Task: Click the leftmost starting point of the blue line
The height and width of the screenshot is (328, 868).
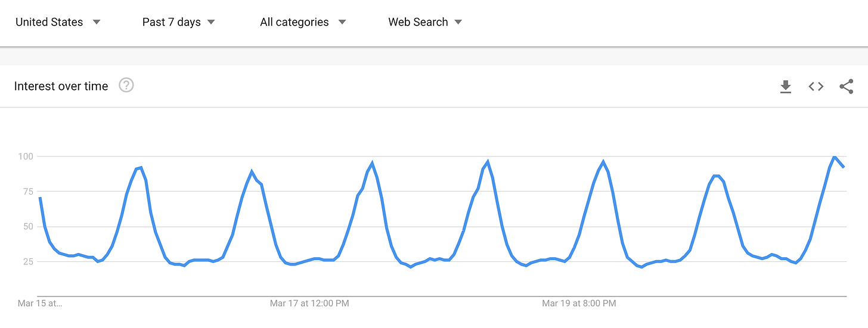Action: 40,198
